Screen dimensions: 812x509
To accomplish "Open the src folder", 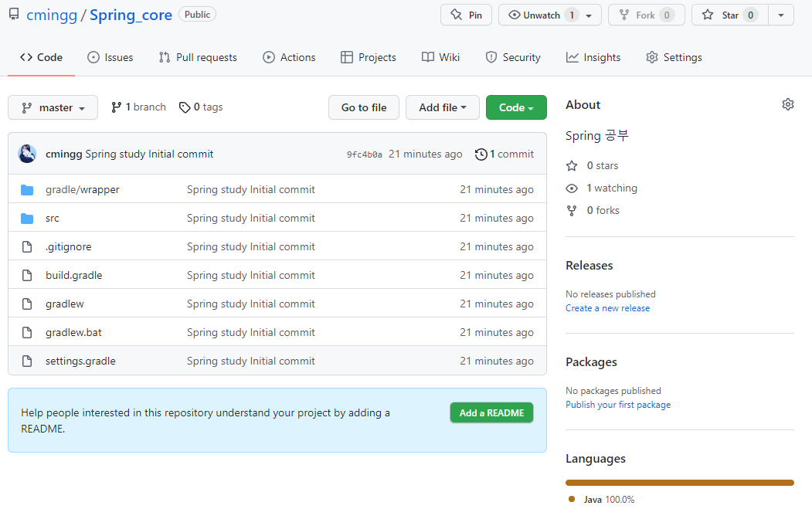I will (x=53, y=219).
